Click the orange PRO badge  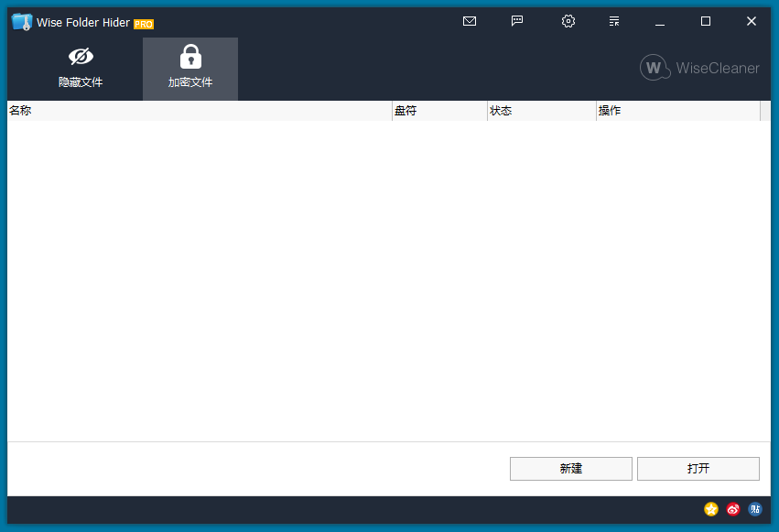pyautogui.click(x=144, y=24)
